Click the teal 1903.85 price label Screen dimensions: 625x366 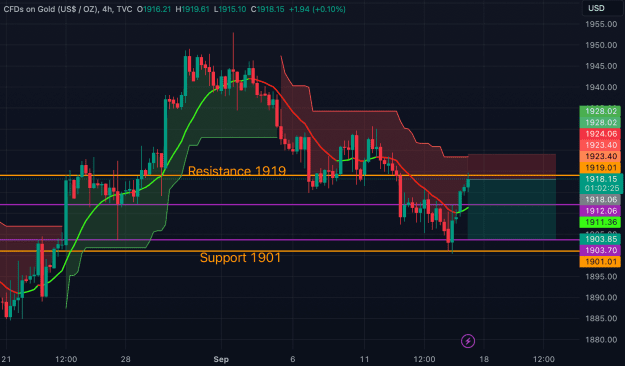point(600,239)
